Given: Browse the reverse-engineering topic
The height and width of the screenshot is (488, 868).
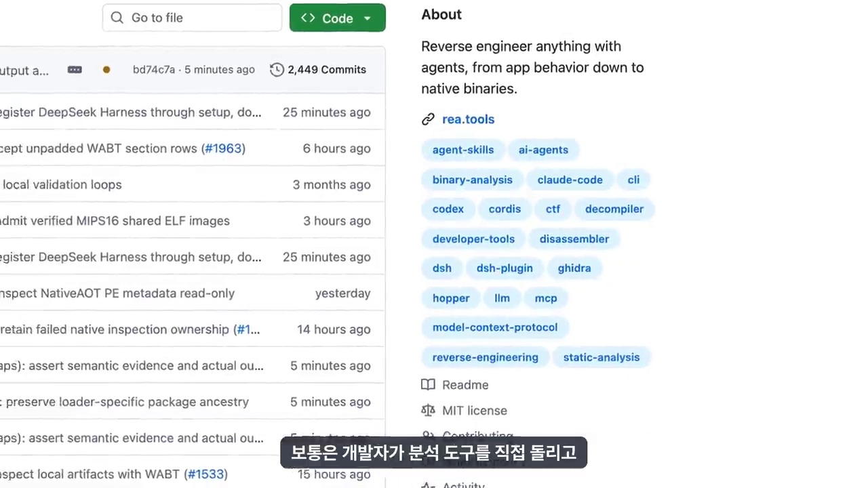Looking at the screenshot, I should [486, 357].
